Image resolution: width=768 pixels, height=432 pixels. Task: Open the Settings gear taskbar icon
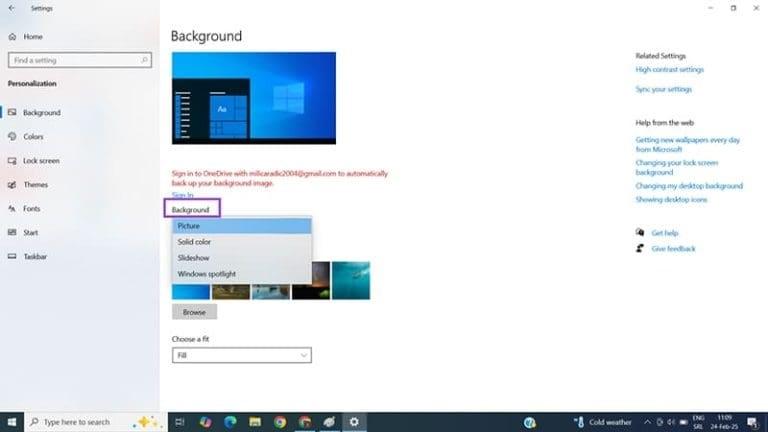354,422
